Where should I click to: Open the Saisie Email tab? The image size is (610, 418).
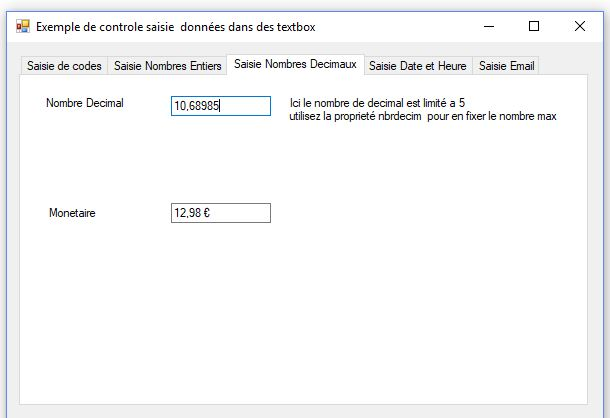[x=506, y=66]
